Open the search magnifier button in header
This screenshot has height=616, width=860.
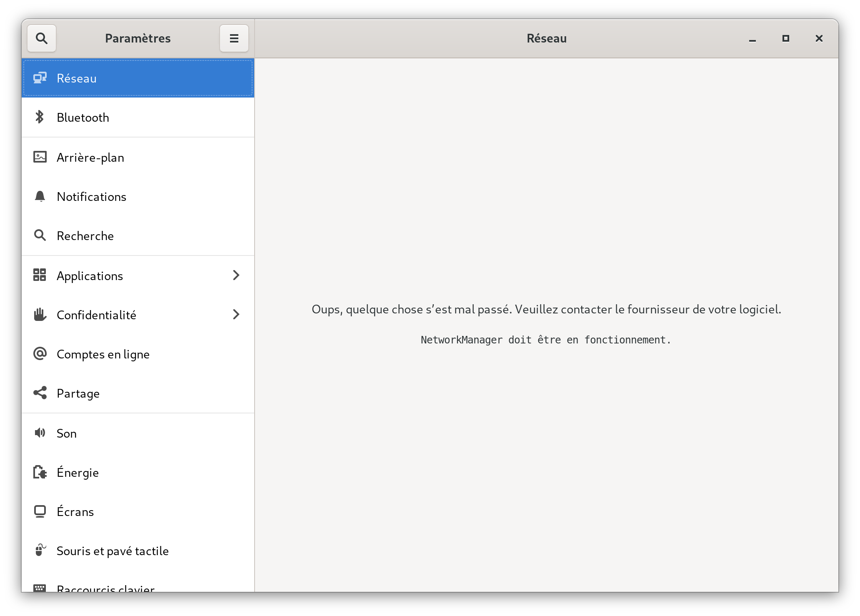42,38
